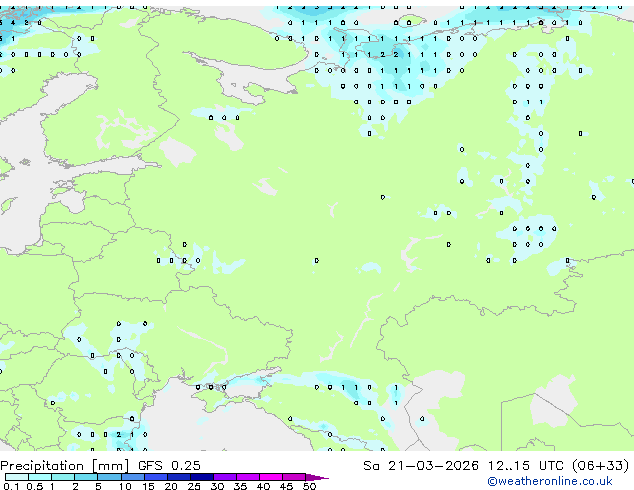Pick the 30–35 mm purple swatch
This screenshot has width=634, height=490.
(225, 477)
